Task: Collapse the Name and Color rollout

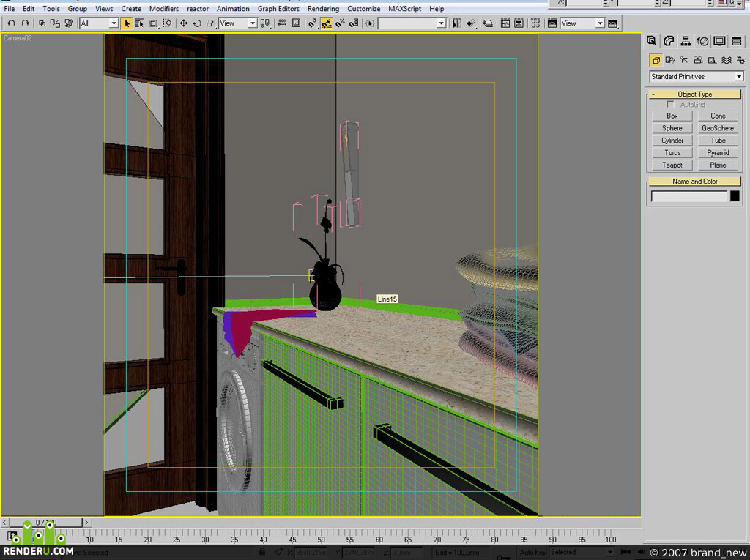Action: (694, 182)
